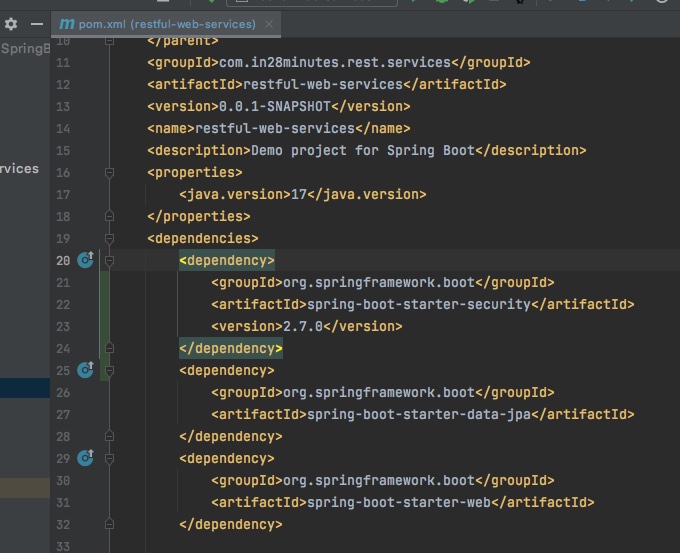Click the version 0.0.1-SNAPSHOT
This screenshot has height=553, width=680.
click(x=275, y=106)
